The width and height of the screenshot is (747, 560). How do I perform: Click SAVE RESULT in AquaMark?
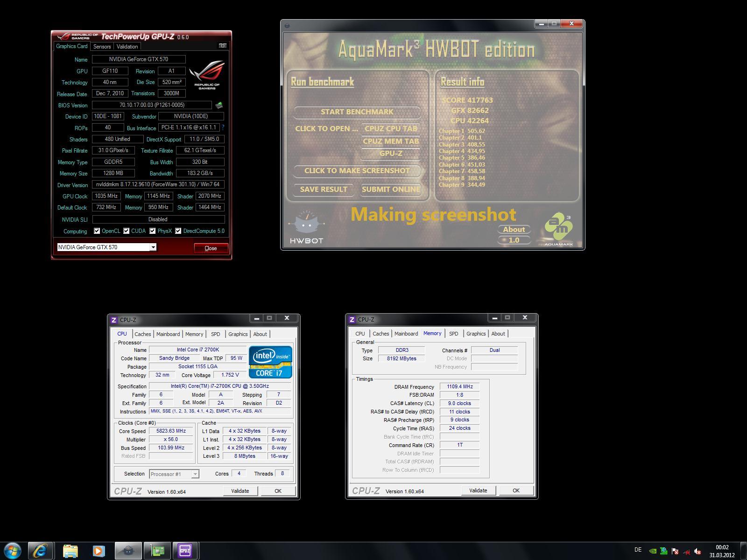324,189
